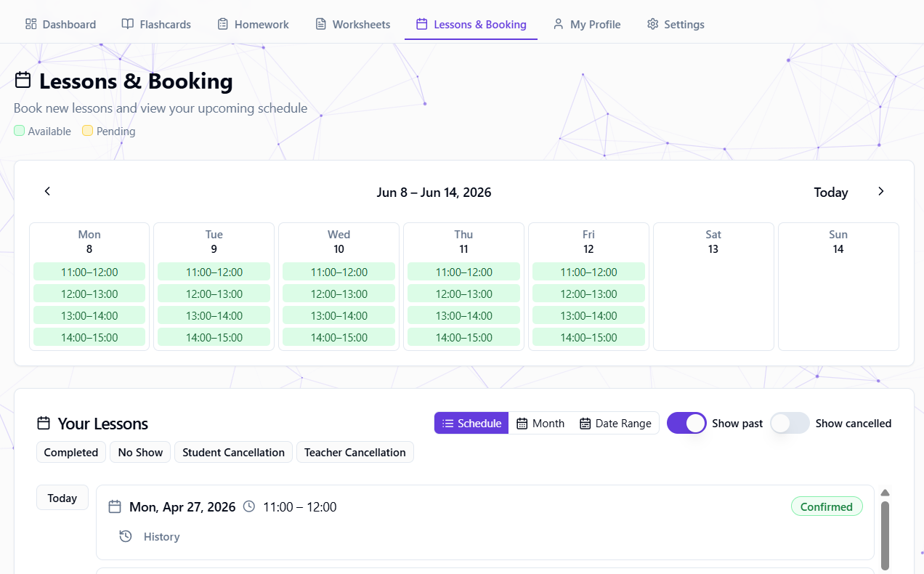This screenshot has width=924, height=574.
Task: Open the Settings tab
Action: 676,24
